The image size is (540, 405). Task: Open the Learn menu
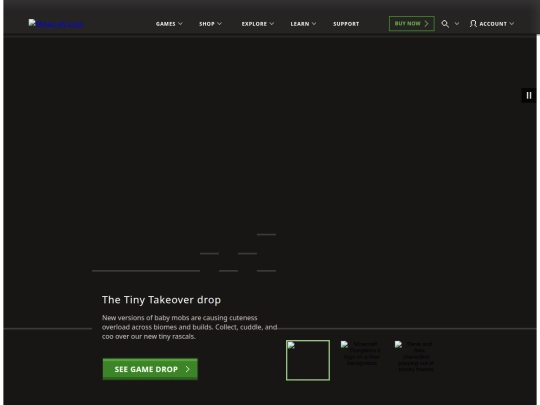click(x=300, y=24)
